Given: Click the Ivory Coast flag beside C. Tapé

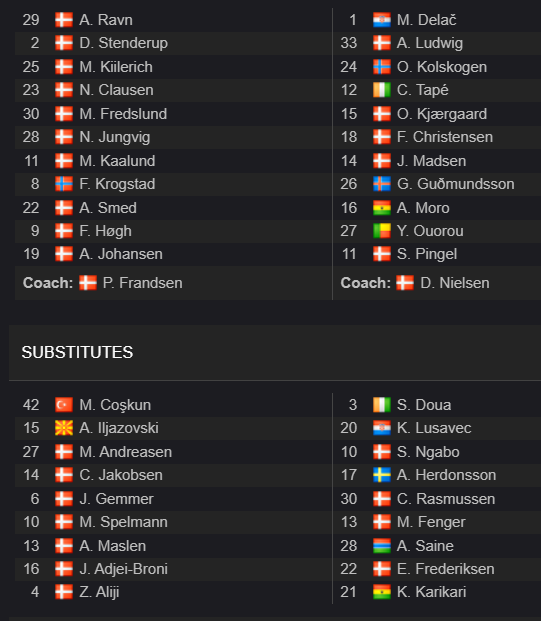Looking at the screenshot, I should 381,90.
